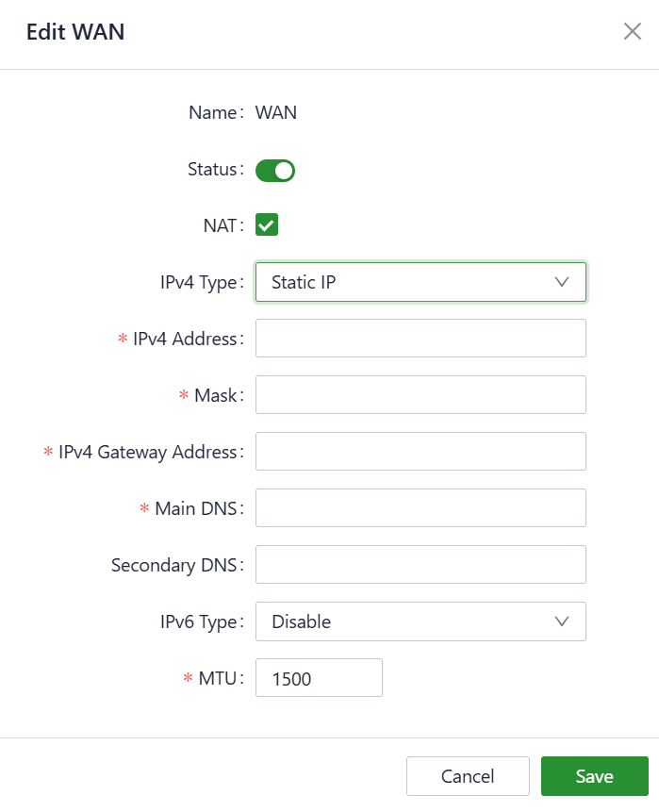Screen dimensions: 659x812
Task: Select the Main DNS input field
Action: (420, 508)
